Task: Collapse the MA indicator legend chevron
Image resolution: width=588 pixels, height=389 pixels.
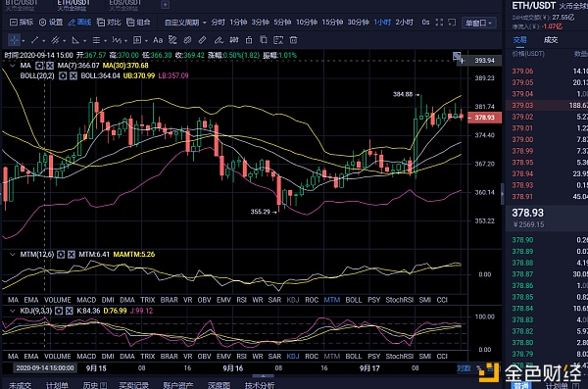Action: 13,66
